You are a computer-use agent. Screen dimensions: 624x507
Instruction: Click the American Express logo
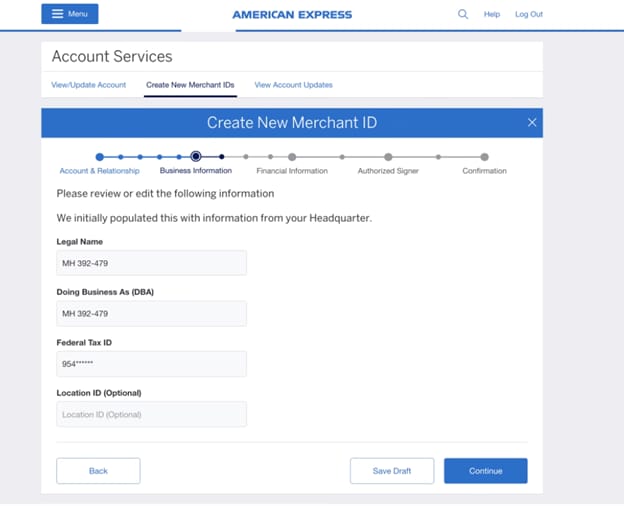pos(292,15)
